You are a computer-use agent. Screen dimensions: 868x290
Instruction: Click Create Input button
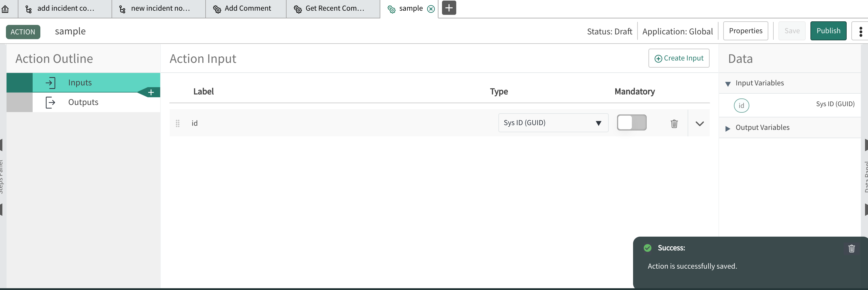click(679, 58)
